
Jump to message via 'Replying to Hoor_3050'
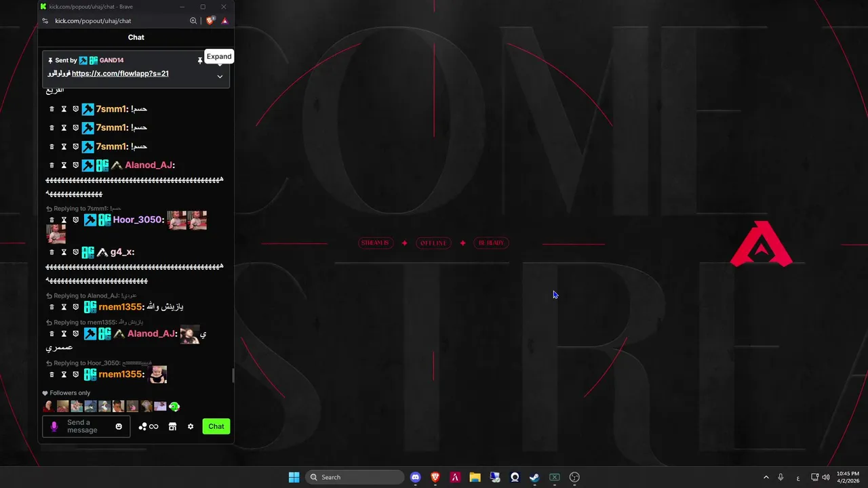(x=99, y=363)
